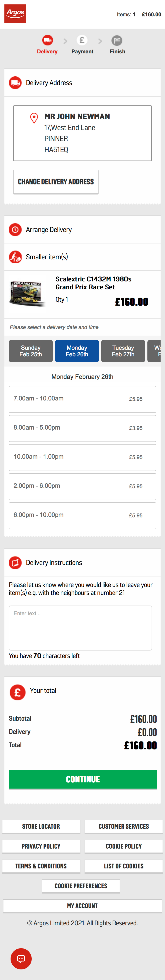Select the Tuesday Feb 27th date tab

(x=123, y=351)
